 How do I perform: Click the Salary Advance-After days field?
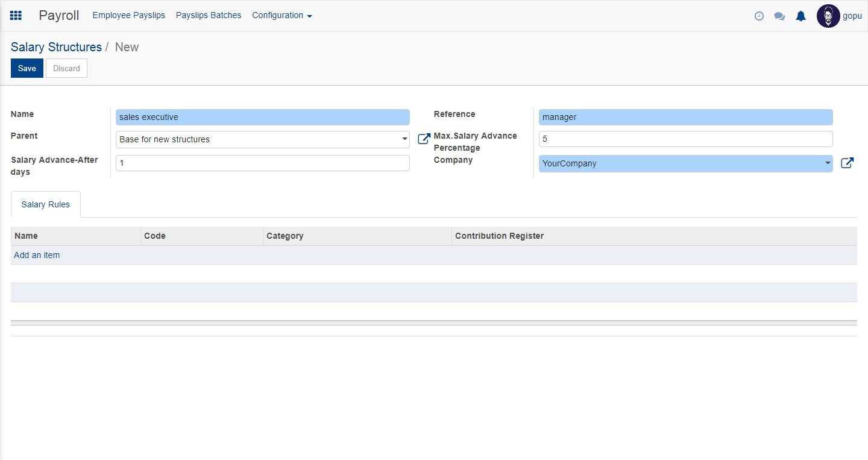[x=262, y=163]
